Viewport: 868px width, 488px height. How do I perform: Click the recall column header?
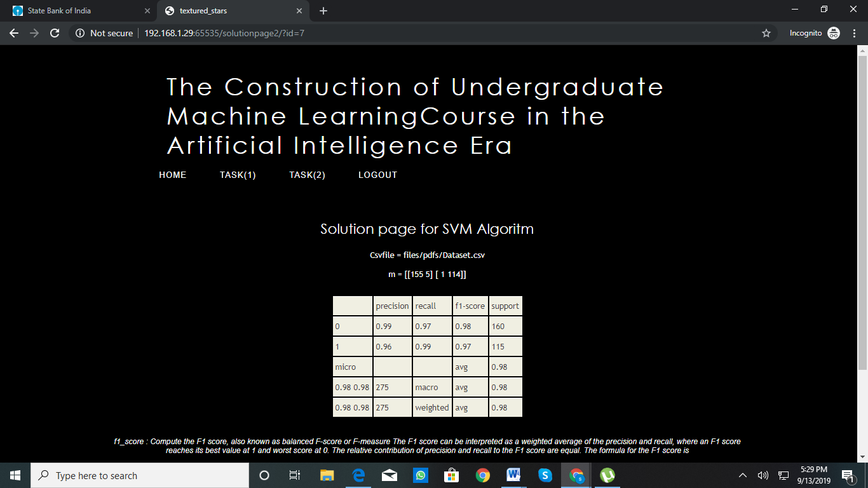pyautogui.click(x=432, y=306)
